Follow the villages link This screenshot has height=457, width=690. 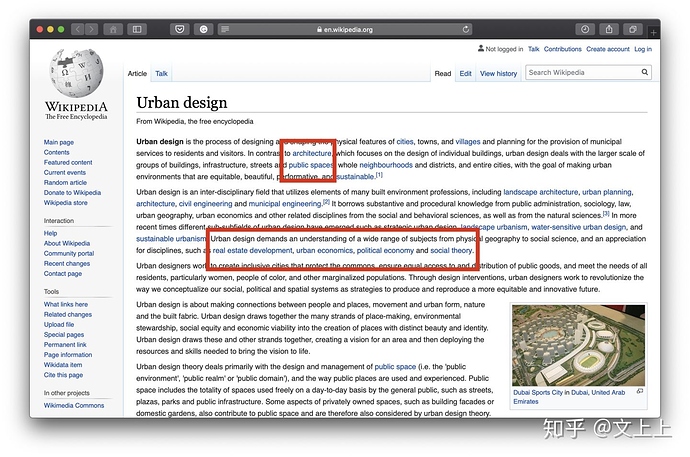click(468, 142)
